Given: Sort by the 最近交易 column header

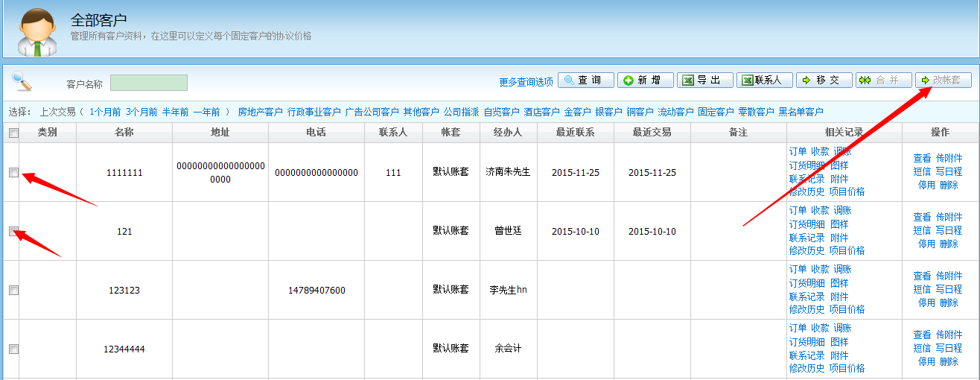Looking at the screenshot, I should [652, 133].
